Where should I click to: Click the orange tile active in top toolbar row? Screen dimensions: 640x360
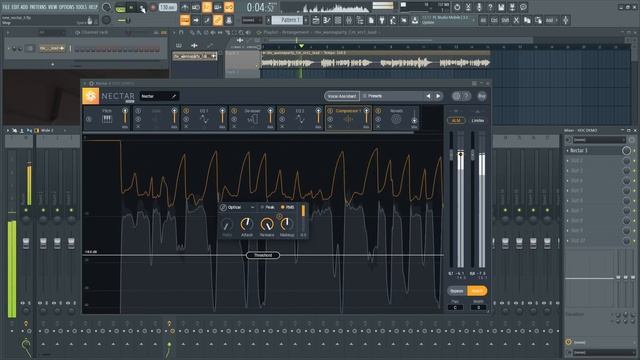207,7
